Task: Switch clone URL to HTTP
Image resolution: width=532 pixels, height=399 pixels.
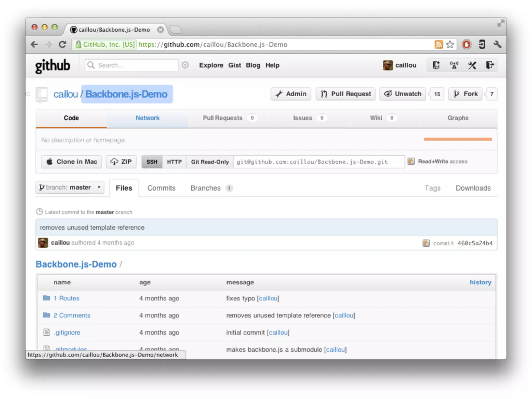Action: tap(174, 162)
